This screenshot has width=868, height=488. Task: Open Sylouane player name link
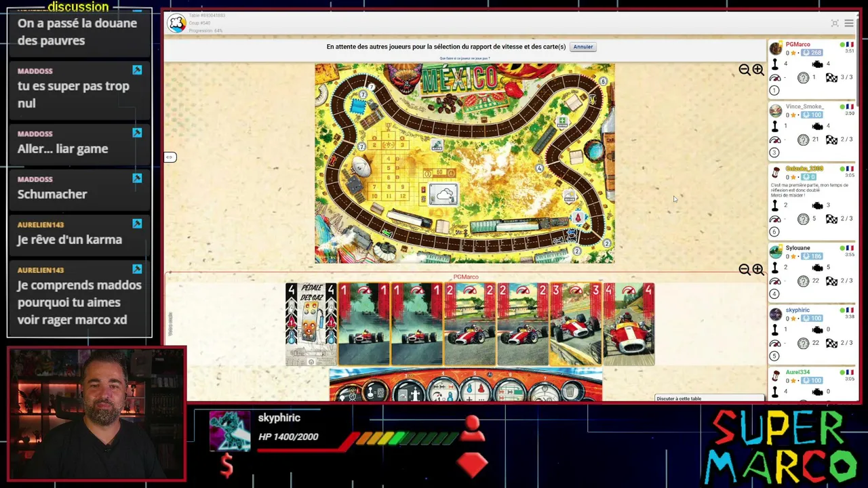tap(798, 248)
